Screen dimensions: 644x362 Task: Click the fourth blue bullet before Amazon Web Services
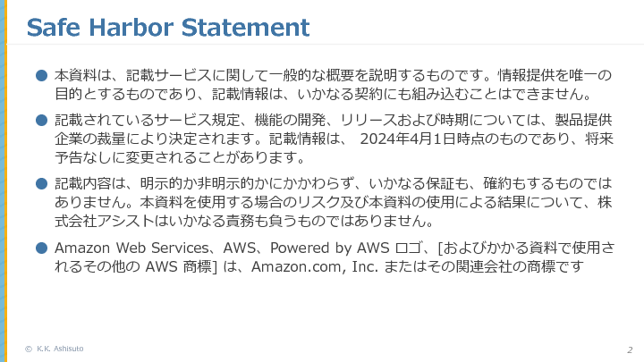[x=40, y=248]
